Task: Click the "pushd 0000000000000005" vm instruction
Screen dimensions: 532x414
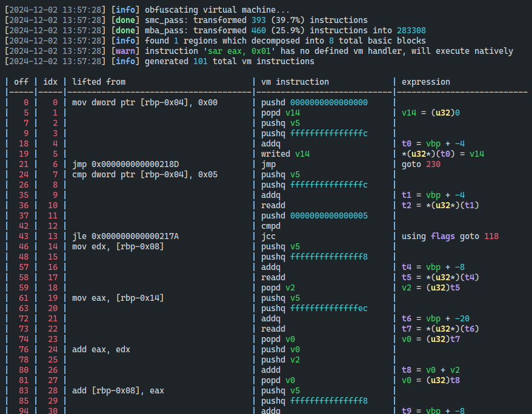Action: point(314,215)
